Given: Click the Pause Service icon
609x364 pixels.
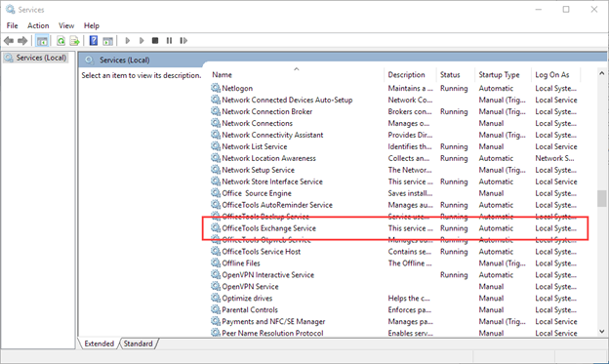Looking at the screenshot, I should 169,40.
